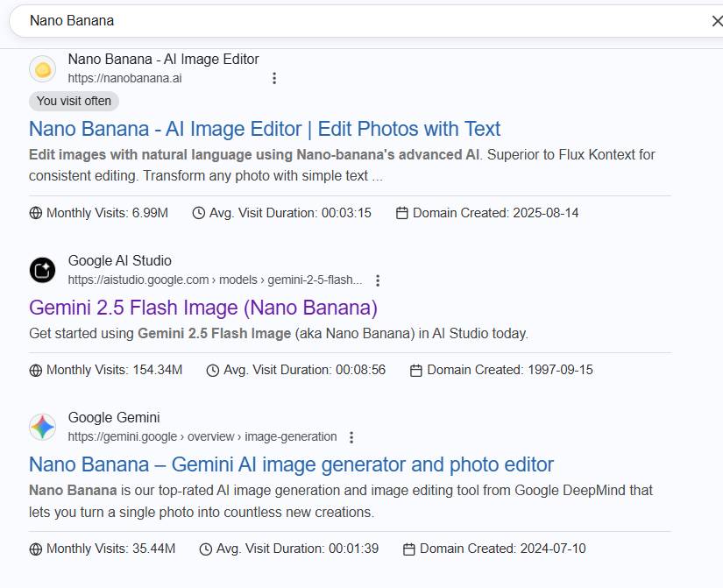The image size is (723, 588).
Task: Click calendar icon beside Domain Created 2025-08-14
Action: point(402,213)
